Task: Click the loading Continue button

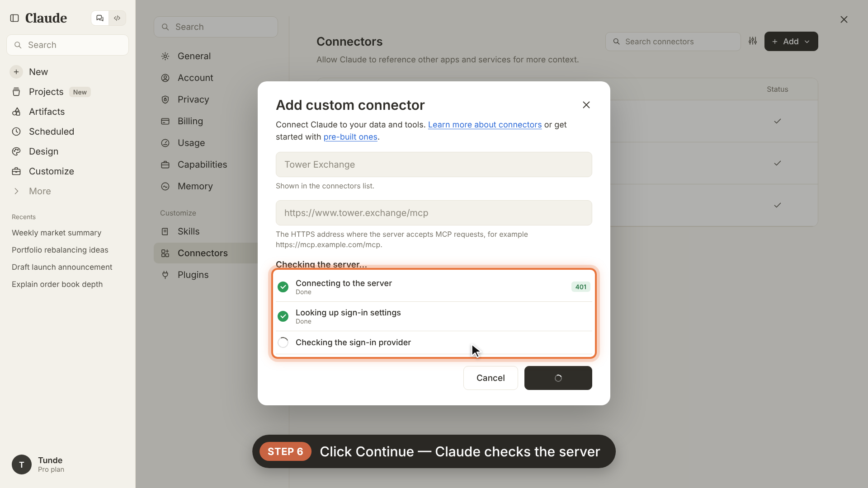Action: (558, 378)
